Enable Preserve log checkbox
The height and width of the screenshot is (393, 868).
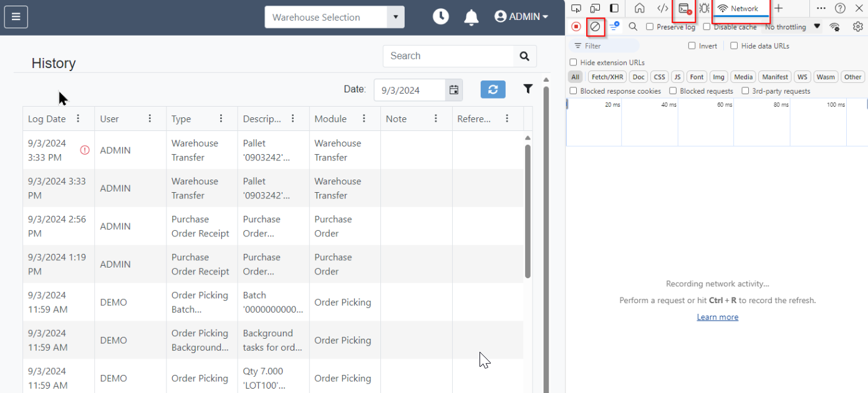650,27
